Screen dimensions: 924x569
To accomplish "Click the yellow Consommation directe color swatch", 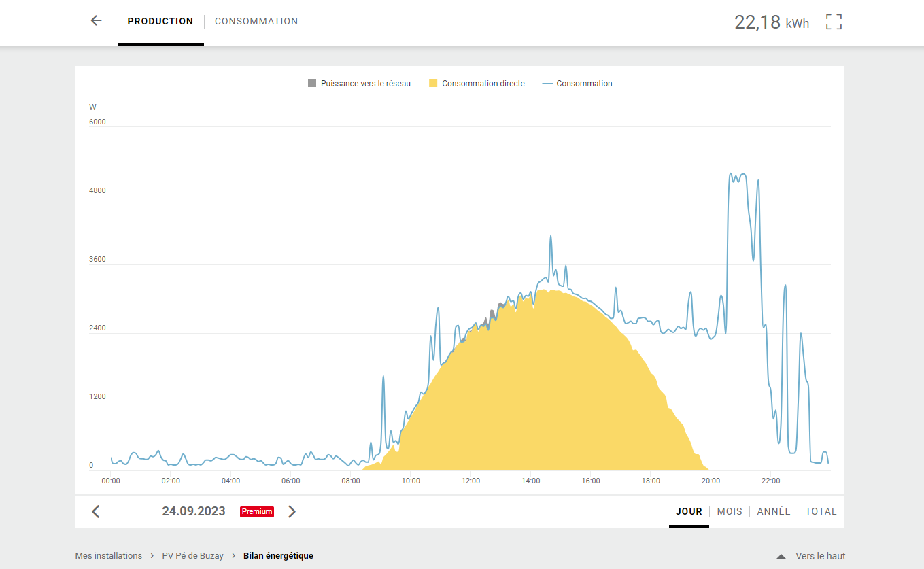I will 433,84.
